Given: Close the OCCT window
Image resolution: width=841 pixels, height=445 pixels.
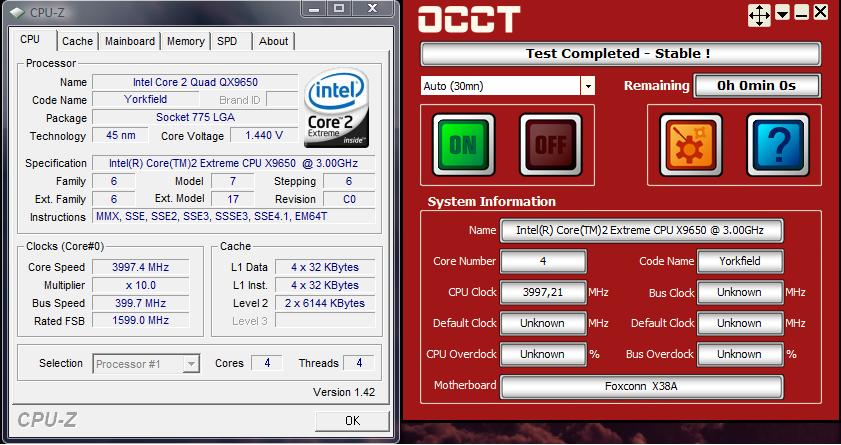Looking at the screenshot, I should click(821, 12).
